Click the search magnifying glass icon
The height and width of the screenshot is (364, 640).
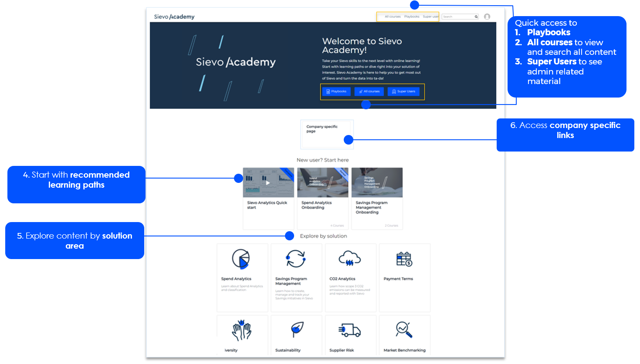476,17
